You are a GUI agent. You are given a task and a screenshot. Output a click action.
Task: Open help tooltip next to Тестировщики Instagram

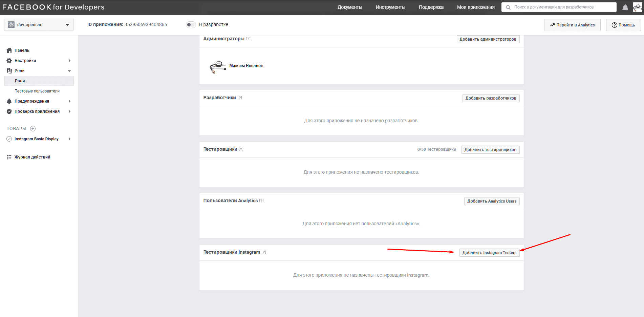tap(264, 252)
